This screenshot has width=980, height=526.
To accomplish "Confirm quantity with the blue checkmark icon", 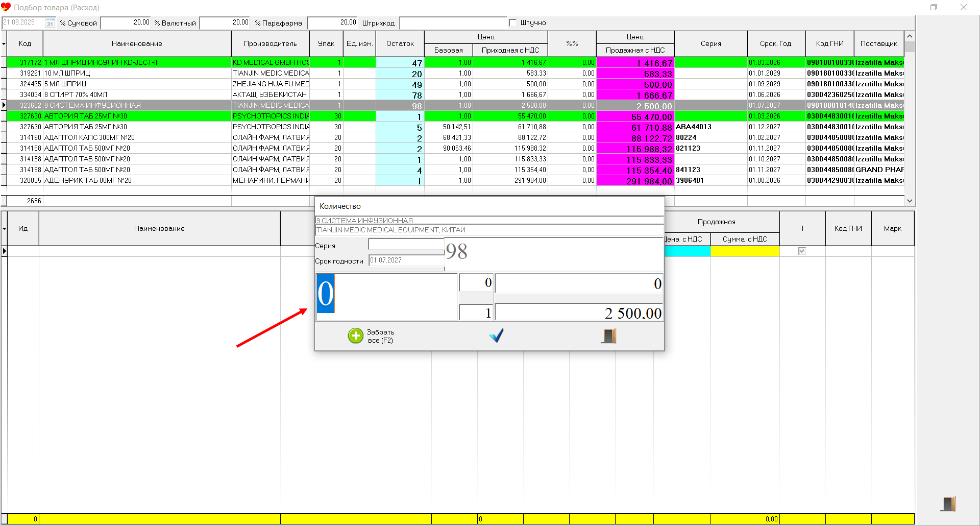I will [496, 336].
